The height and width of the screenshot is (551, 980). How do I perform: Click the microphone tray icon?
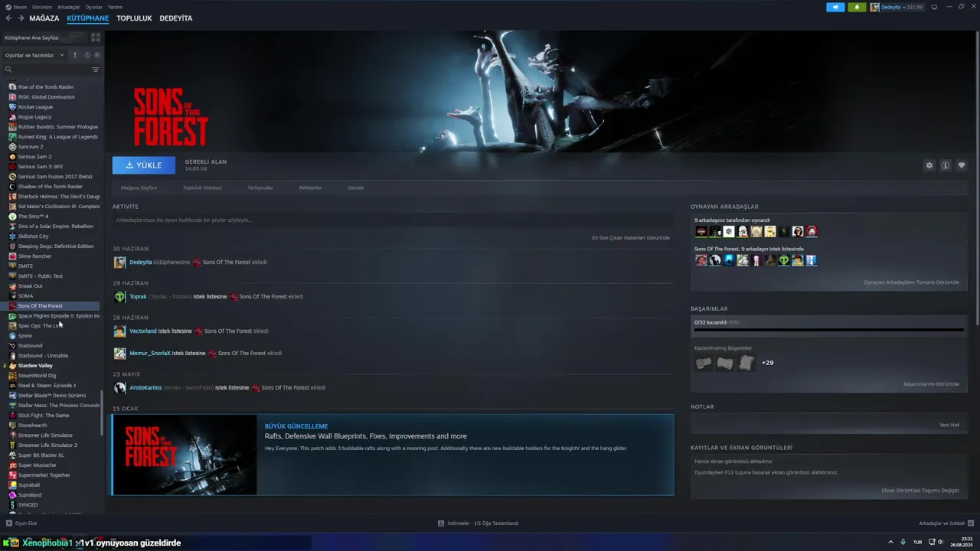903,542
